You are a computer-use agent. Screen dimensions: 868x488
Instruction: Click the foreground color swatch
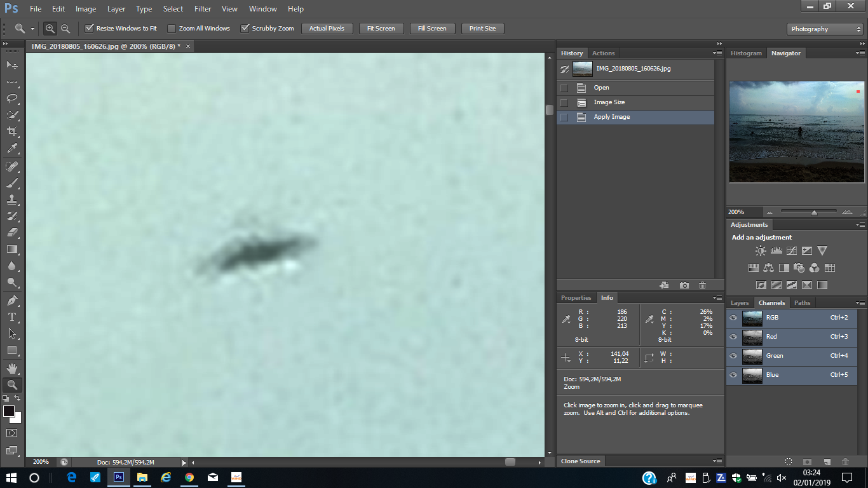[9, 411]
